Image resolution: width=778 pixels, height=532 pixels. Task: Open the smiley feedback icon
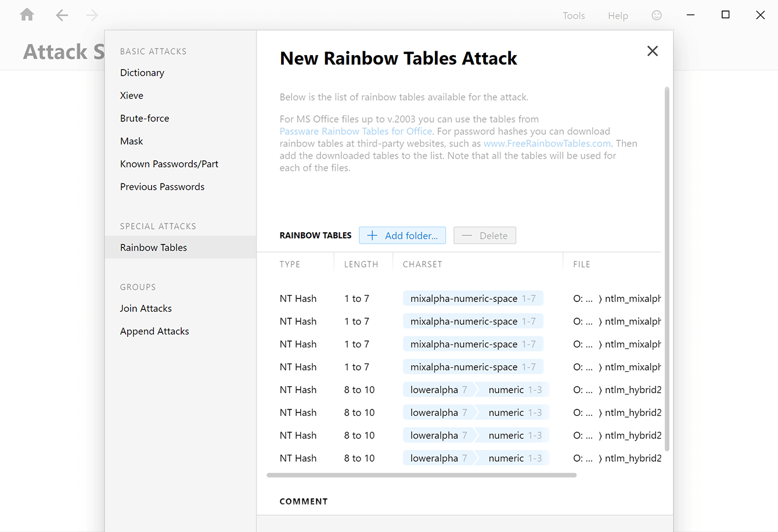pos(656,15)
